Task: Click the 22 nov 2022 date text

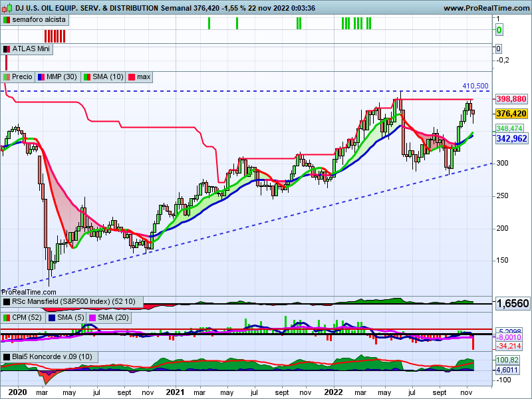Action: [265, 8]
